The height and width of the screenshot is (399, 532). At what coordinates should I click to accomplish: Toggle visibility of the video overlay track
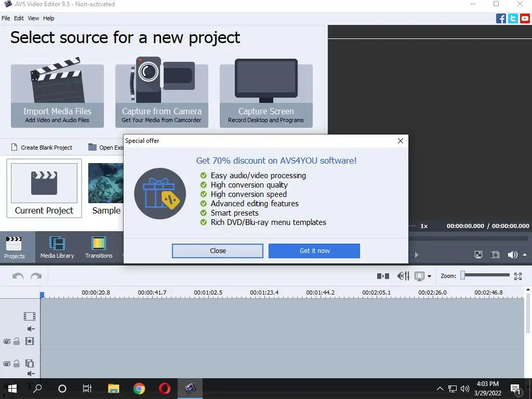[x=6, y=364]
